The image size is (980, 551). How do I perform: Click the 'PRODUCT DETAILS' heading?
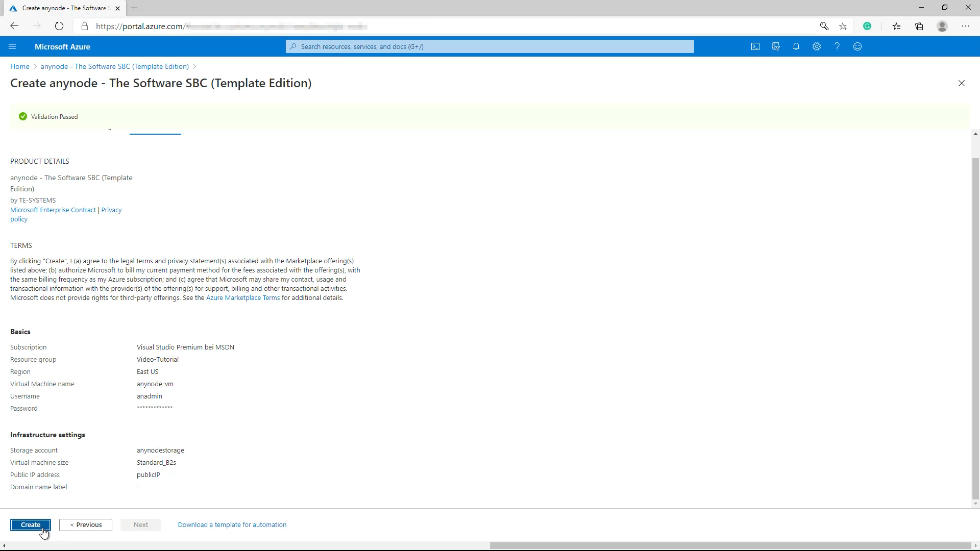point(40,161)
